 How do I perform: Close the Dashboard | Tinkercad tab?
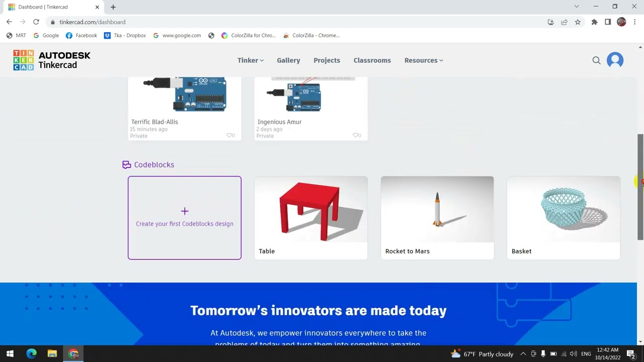(x=97, y=7)
